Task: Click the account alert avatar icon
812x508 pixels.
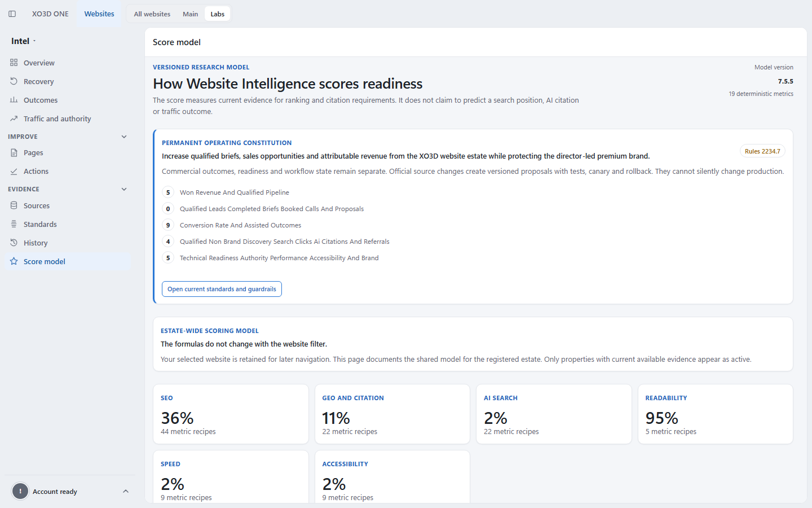Action: pyautogui.click(x=20, y=492)
